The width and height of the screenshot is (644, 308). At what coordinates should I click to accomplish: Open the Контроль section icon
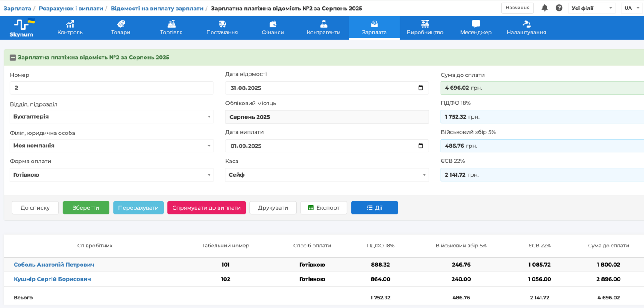(x=70, y=24)
